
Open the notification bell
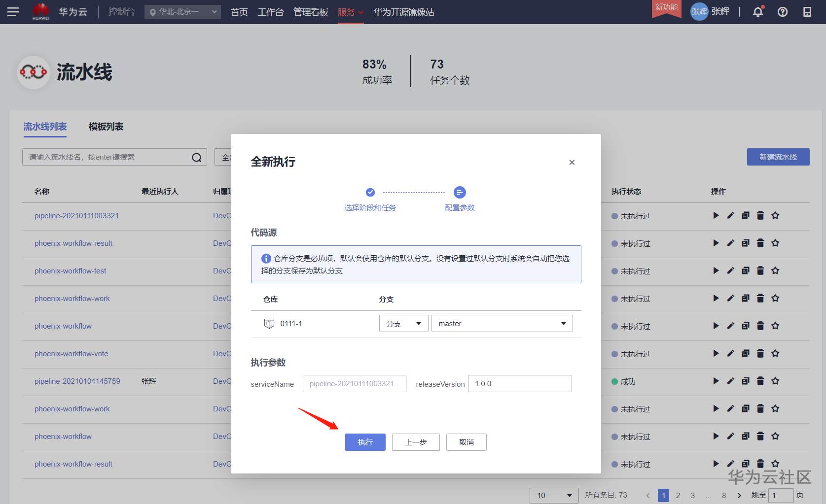pyautogui.click(x=758, y=12)
